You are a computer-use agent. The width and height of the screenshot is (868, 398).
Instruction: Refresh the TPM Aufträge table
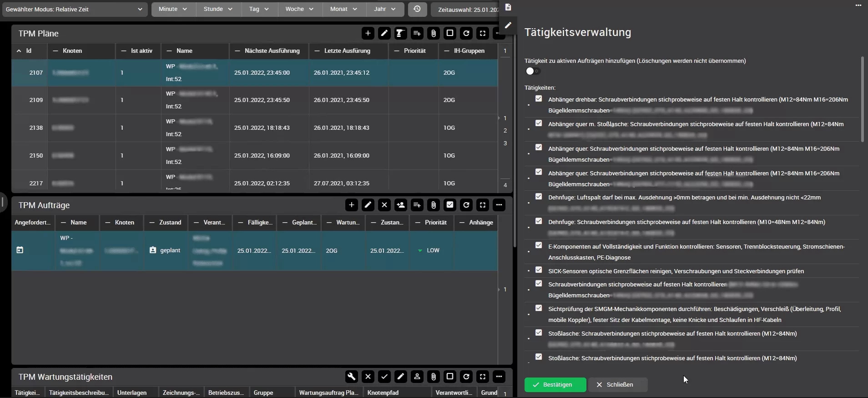(x=466, y=205)
